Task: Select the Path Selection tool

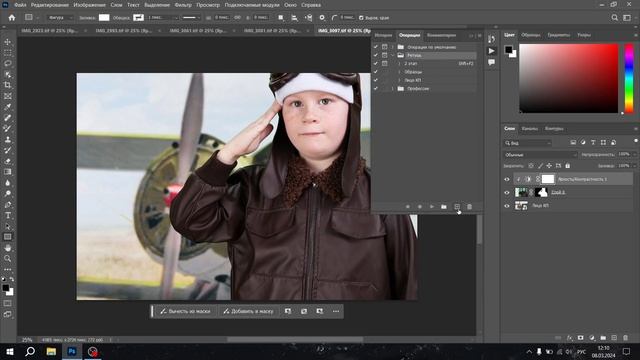Action: [x=8, y=226]
